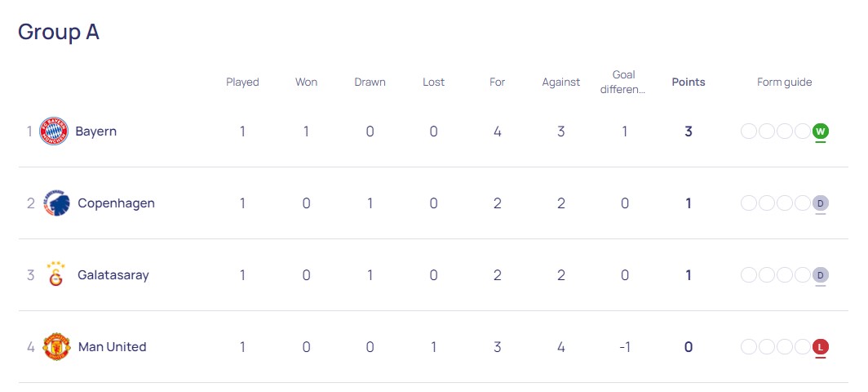Click the Form guide column header

point(784,82)
